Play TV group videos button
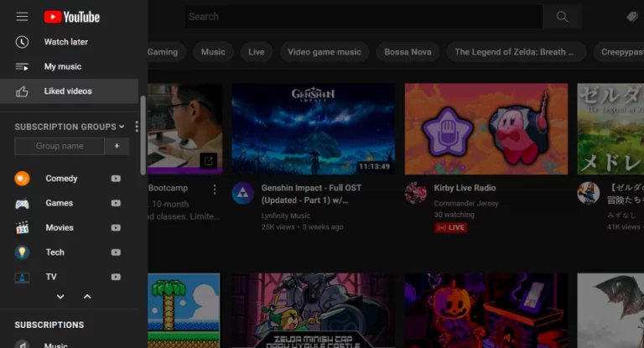Viewport: 644px width, 348px height. click(x=116, y=277)
